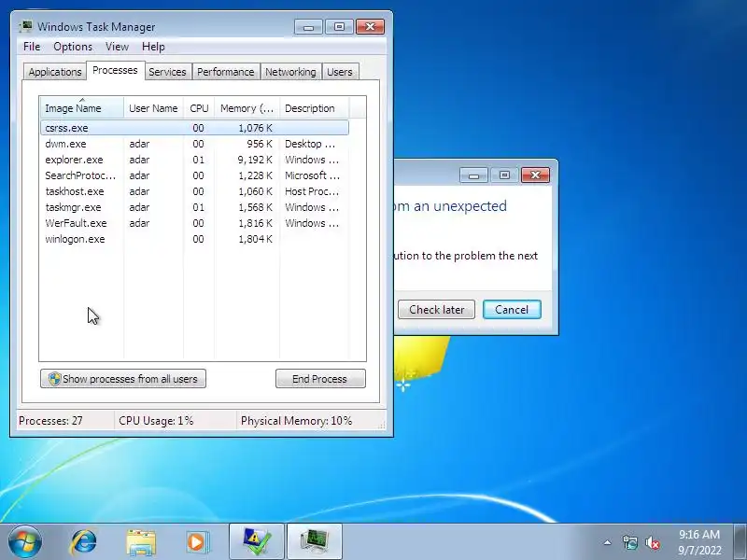Screen dimensions: 747x560
Task: Click memory value 1,816 K
Action: 255,223
